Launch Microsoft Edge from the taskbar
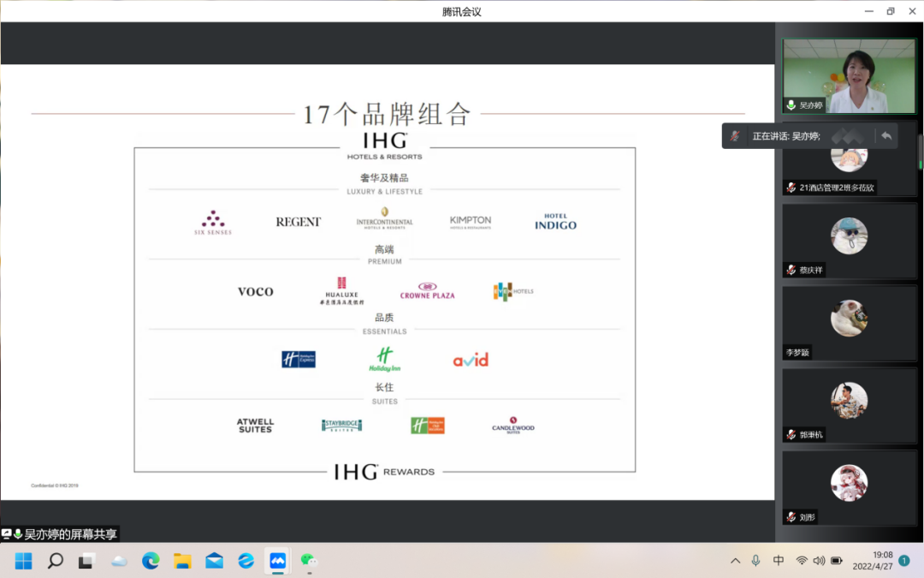The height and width of the screenshot is (578, 924). click(x=151, y=560)
